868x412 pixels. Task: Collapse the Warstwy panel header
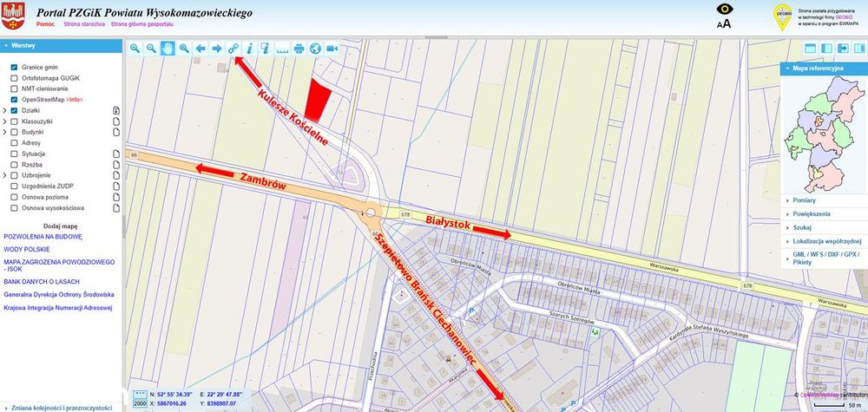[x=61, y=45]
